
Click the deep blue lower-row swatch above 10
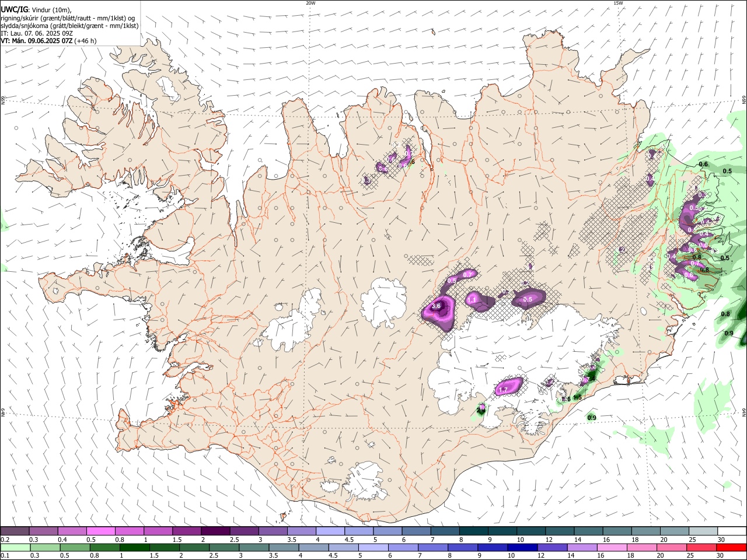tap(522, 547)
